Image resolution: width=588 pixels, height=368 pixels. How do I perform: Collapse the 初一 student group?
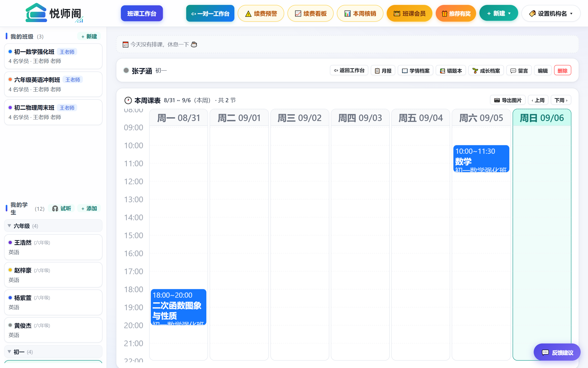(53, 352)
